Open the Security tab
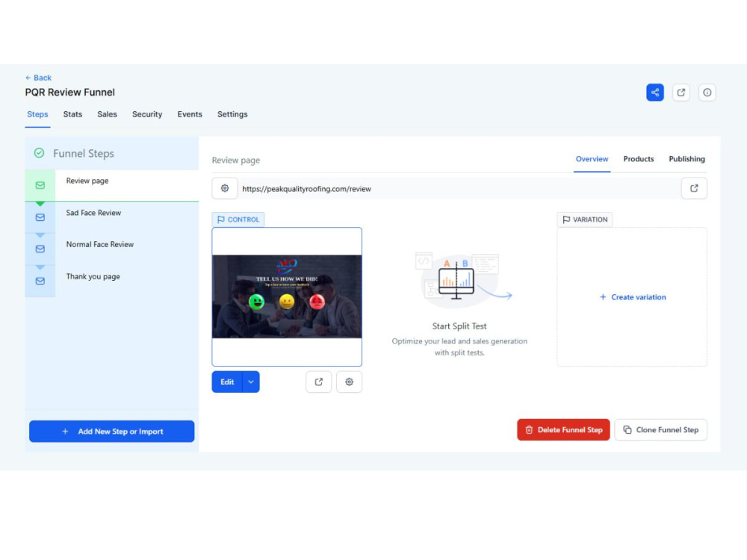747x560 pixels. 147,114
